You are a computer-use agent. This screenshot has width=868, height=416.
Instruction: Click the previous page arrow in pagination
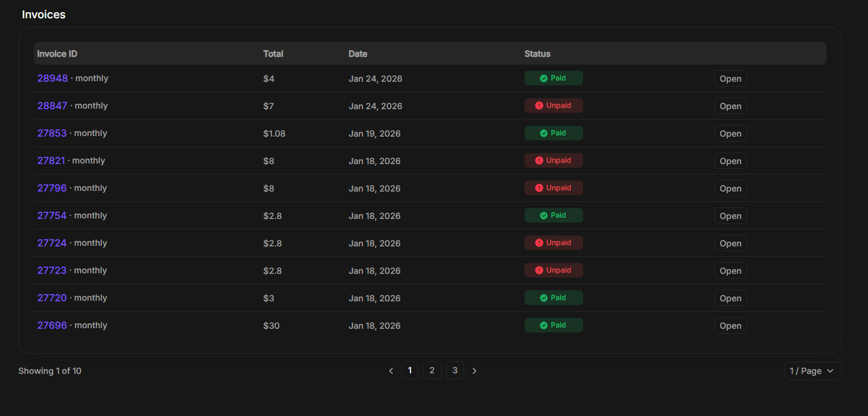391,371
